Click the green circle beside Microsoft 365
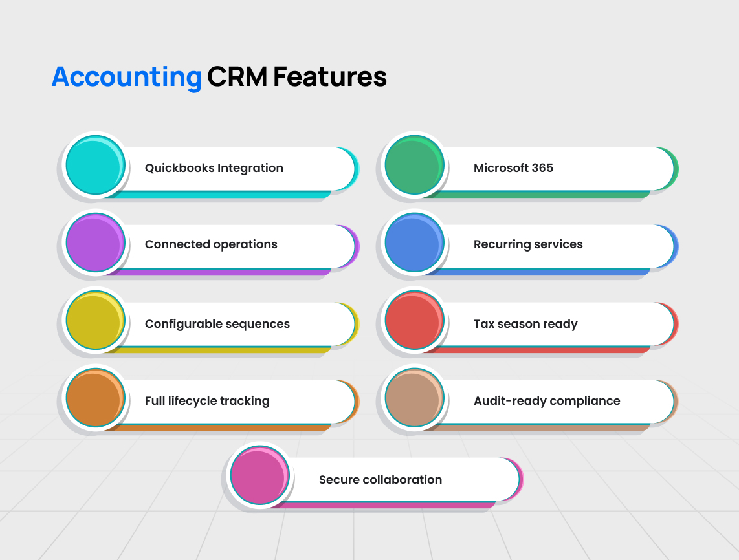This screenshot has height=560, width=739. 415,165
